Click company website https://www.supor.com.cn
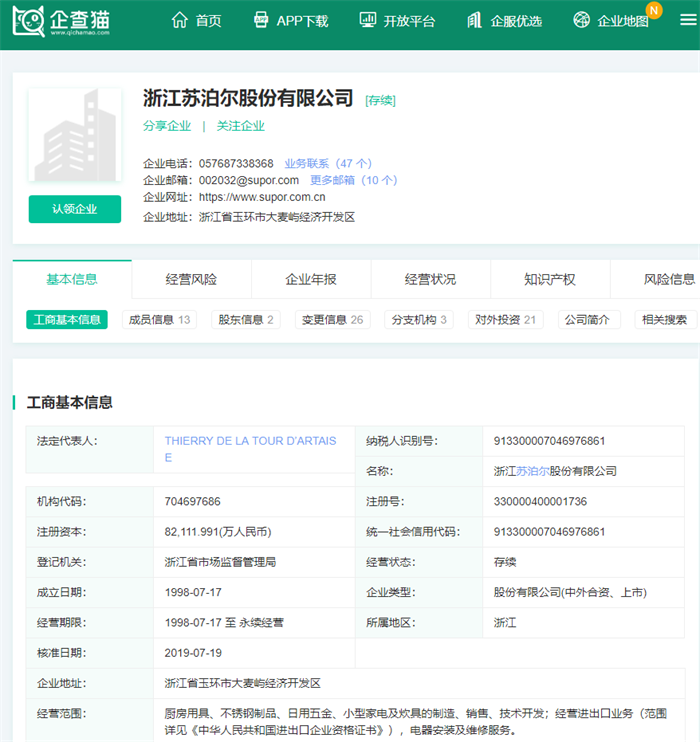700x742 pixels. click(x=262, y=197)
